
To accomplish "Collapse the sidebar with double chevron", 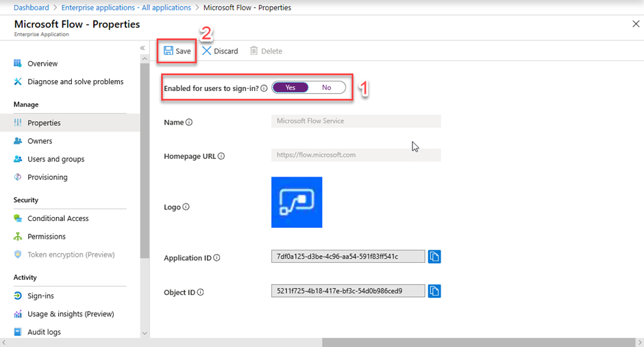I will coord(143,48).
